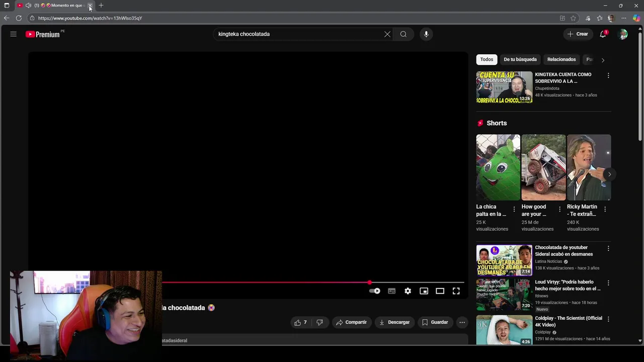
Task: Save the video with Guardar
Action: coord(435,322)
